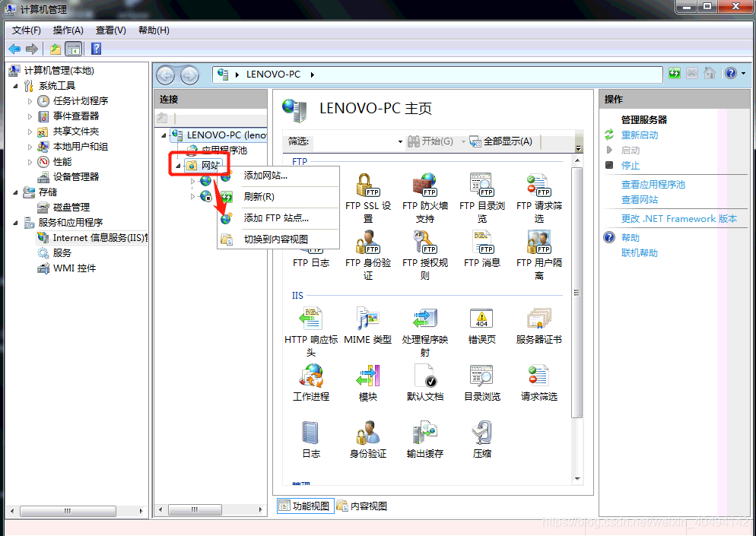Screen dimensions: 756x536
Task: Click the back arrow in the main toolbar
Action: (15, 49)
